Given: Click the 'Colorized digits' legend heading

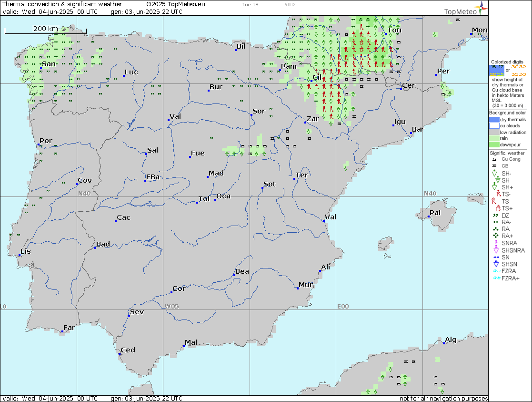Looking at the screenshot, I should tap(507, 62).
